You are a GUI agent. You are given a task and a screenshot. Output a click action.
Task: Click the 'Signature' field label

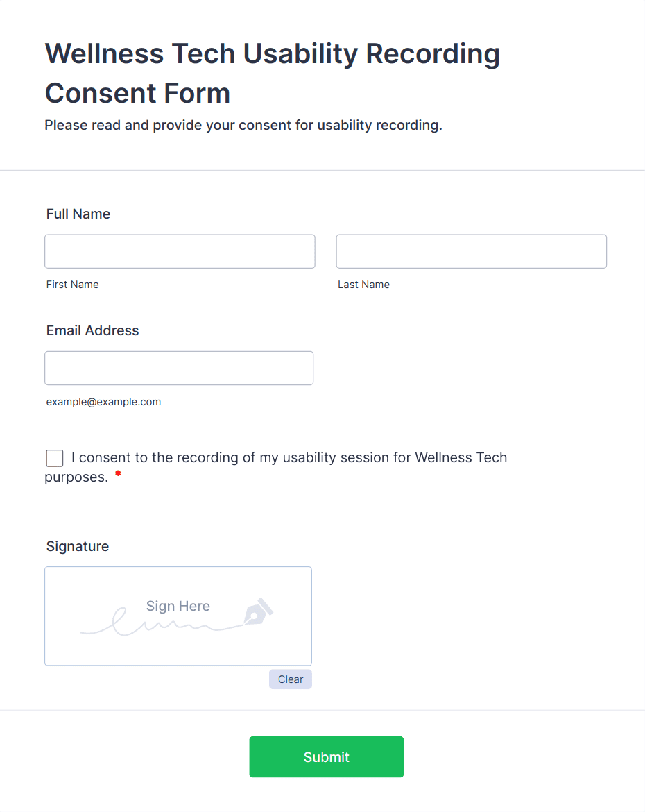point(78,546)
